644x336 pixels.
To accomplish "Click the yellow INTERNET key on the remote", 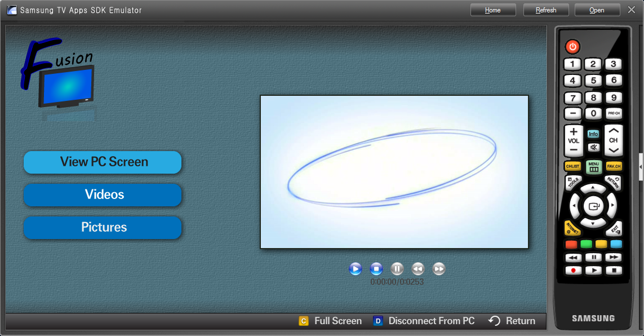I will [x=572, y=228].
